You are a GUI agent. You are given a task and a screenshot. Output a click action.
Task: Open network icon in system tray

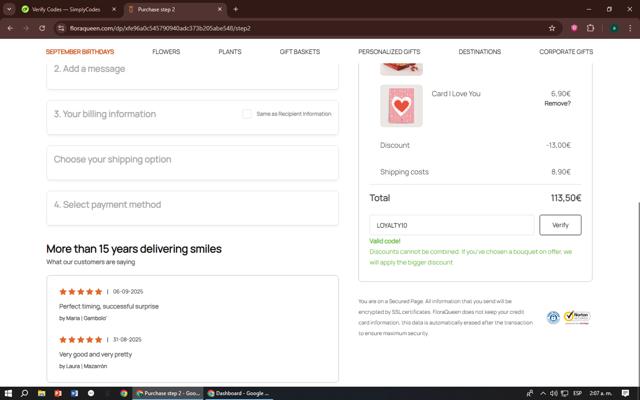(x=564, y=393)
